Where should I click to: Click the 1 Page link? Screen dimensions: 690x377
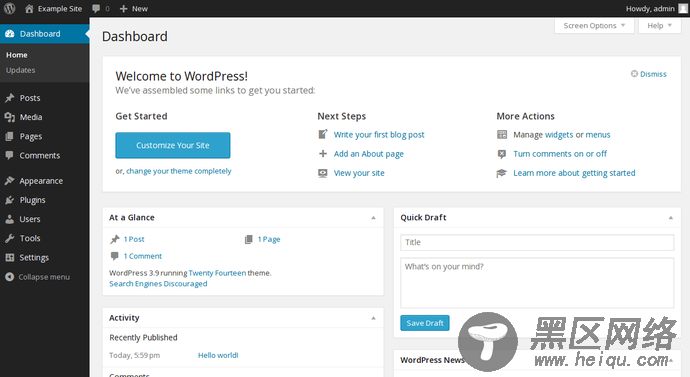tap(269, 239)
